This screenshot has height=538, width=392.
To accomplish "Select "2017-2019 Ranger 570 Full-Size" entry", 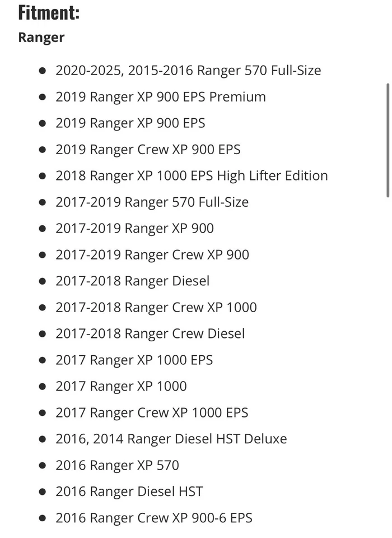I will (152, 202).
